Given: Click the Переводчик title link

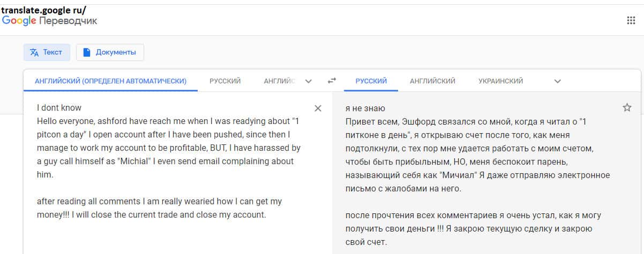Looking at the screenshot, I should click(68, 21).
